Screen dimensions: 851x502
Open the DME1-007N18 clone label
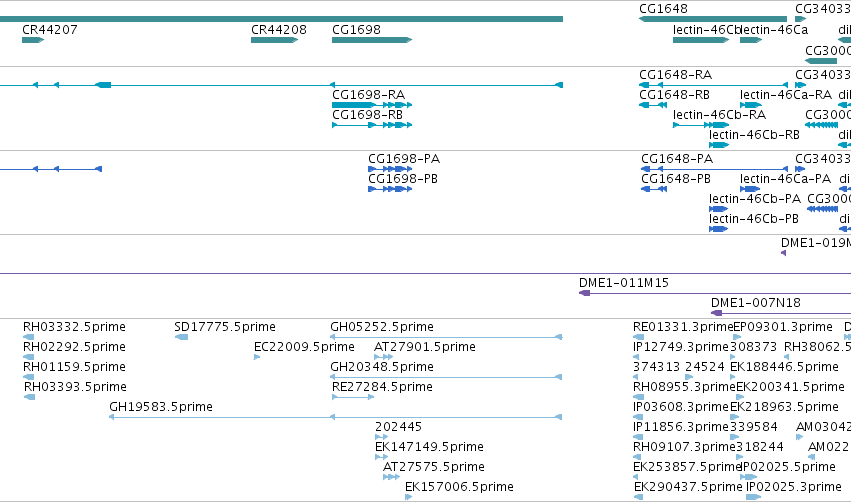pyautogui.click(x=755, y=302)
